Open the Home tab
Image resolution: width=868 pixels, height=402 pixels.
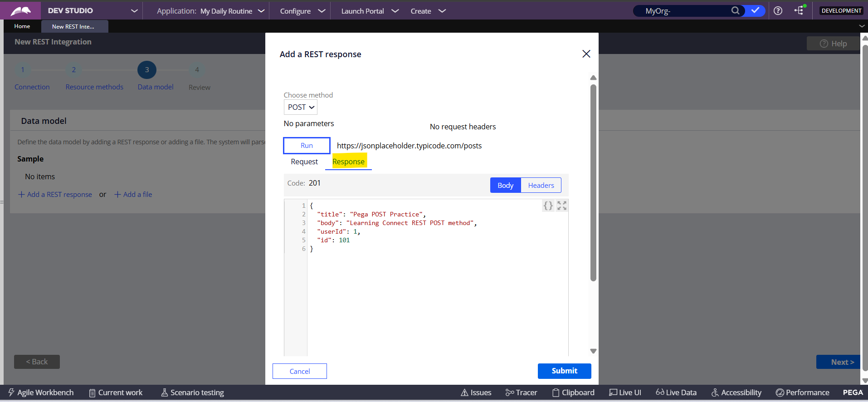[22, 26]
